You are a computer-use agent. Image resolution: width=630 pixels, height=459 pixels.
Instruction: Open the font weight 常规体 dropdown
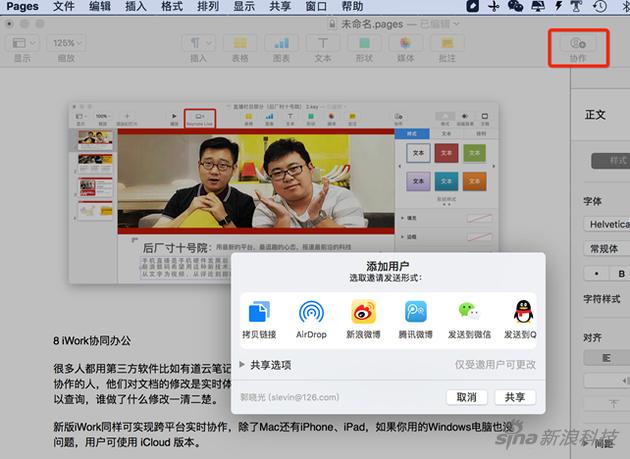pyautogui.click(x=607, y=249)
